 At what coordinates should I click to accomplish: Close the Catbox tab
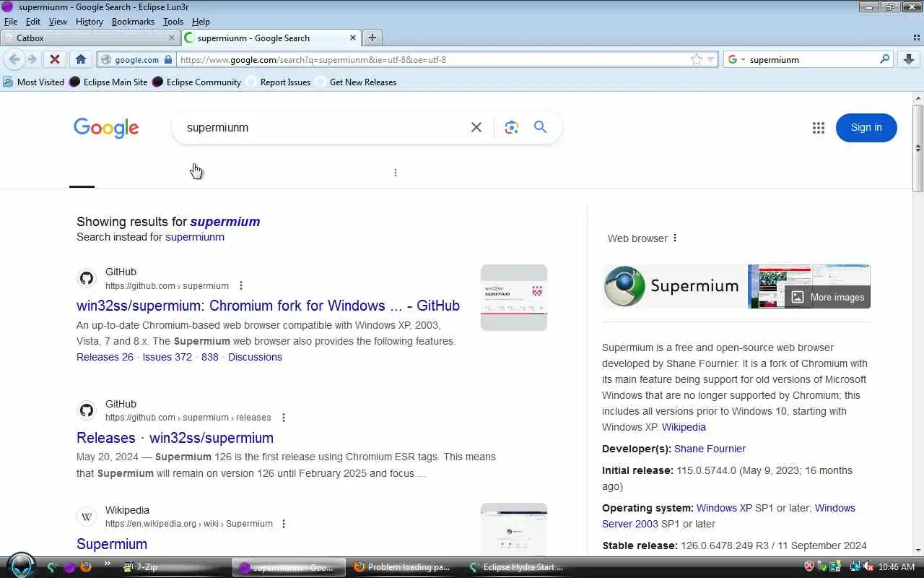pyautogui.click(x=172, y=38)
